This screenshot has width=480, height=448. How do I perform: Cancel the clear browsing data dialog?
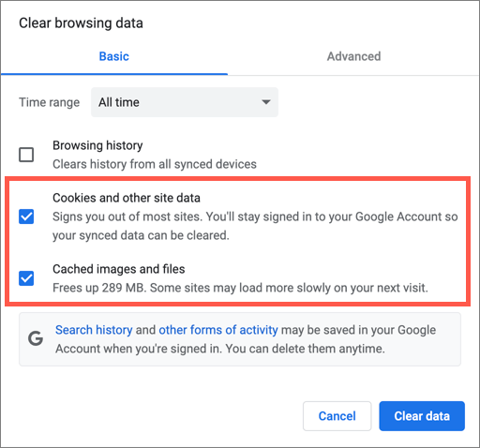pos(337,416)
